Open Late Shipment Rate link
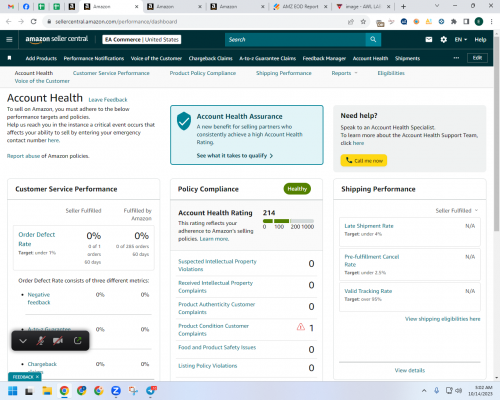Viewport: 500px width, 400px height. [369, 226]
